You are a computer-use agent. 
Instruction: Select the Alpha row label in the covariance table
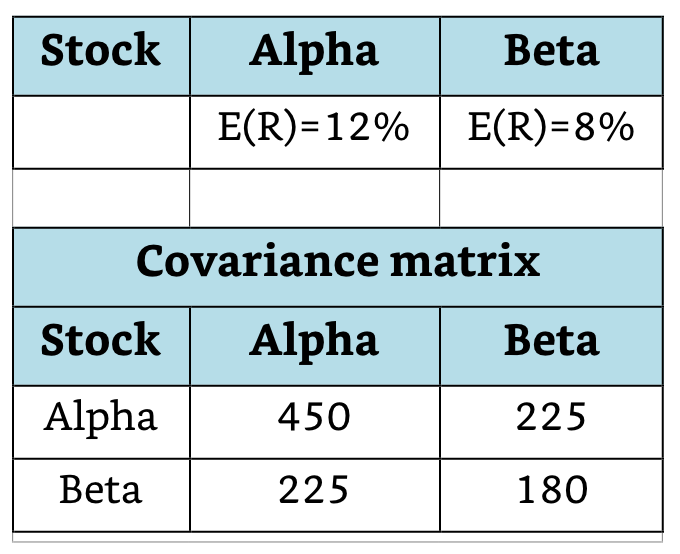tap(100, 415)
